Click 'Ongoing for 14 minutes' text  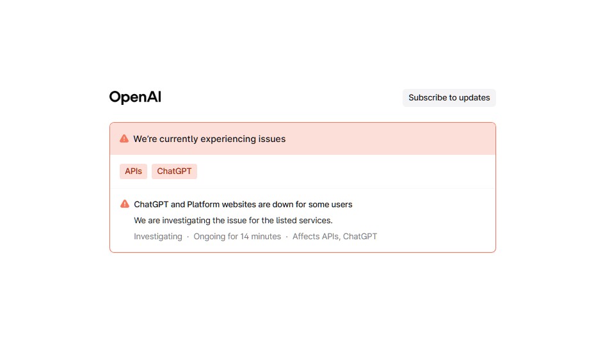(x=237, y=237)
